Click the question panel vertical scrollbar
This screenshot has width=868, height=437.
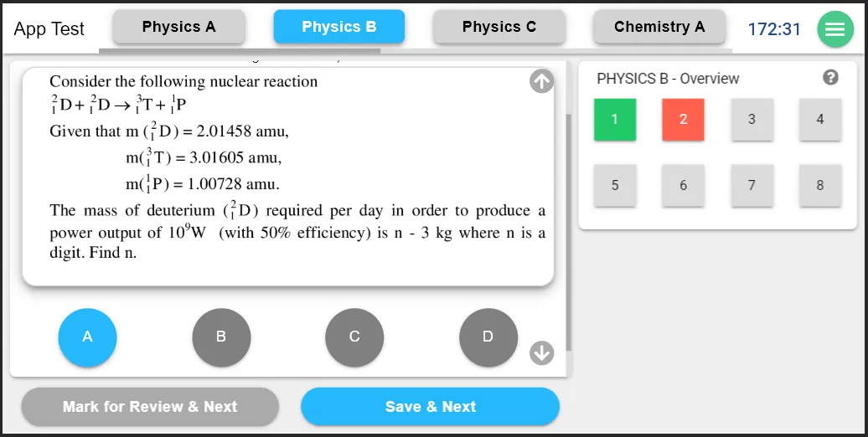tap(569, 226)
